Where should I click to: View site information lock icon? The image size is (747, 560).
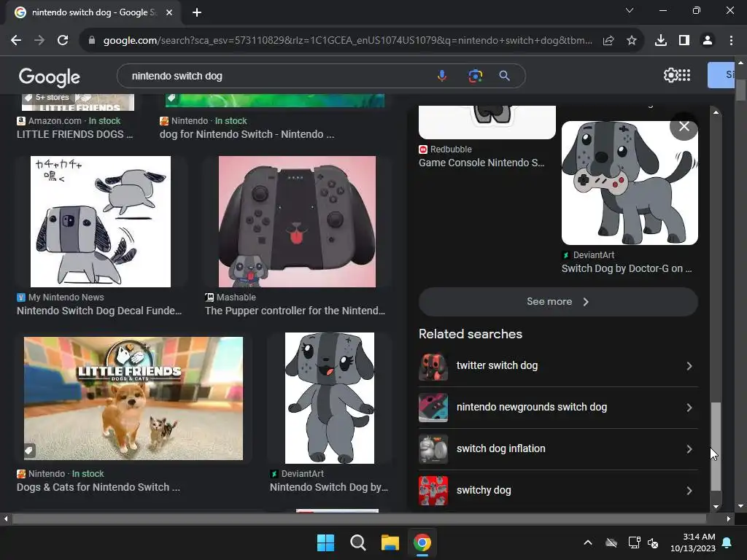(x=92, y=41)
